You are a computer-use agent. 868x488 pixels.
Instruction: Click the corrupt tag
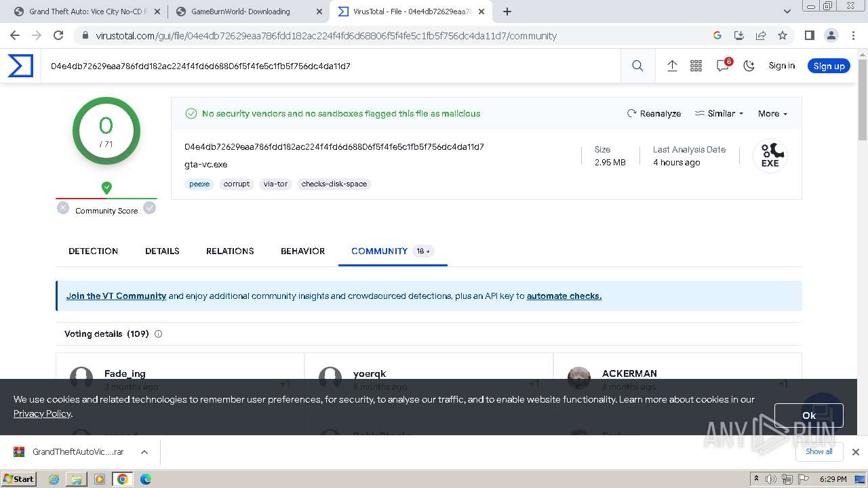coord(237,184)
